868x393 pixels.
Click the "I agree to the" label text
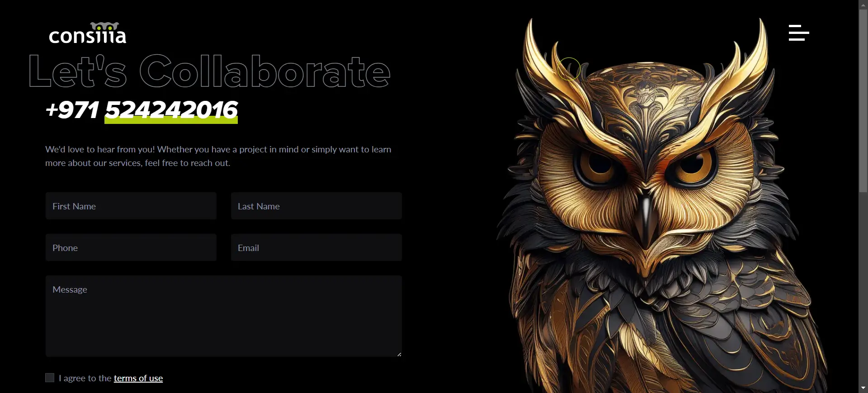coord(85,378)
